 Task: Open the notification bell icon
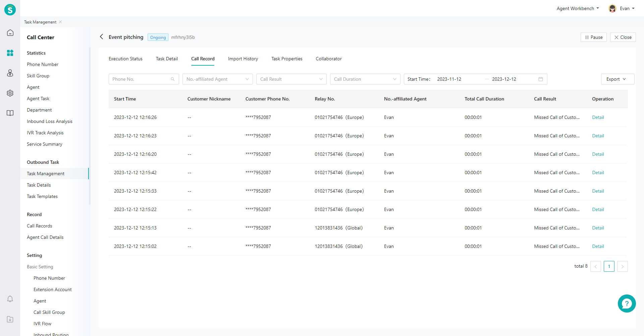(10, 299)
